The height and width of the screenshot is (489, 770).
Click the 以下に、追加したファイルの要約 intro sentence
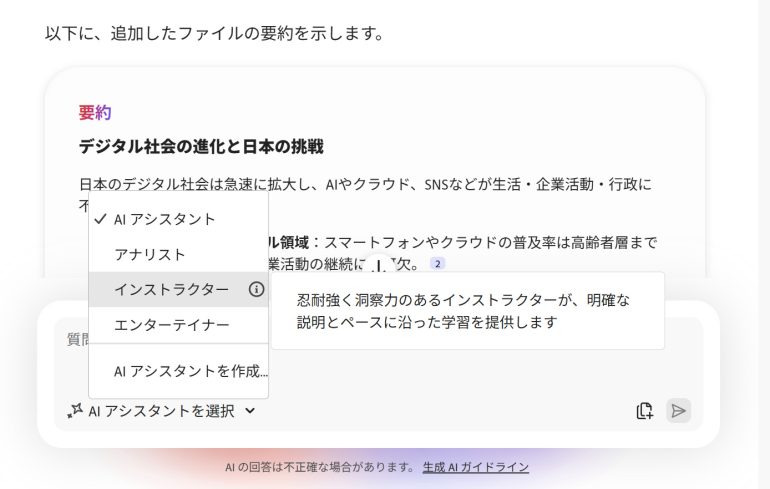click(215, 34)
